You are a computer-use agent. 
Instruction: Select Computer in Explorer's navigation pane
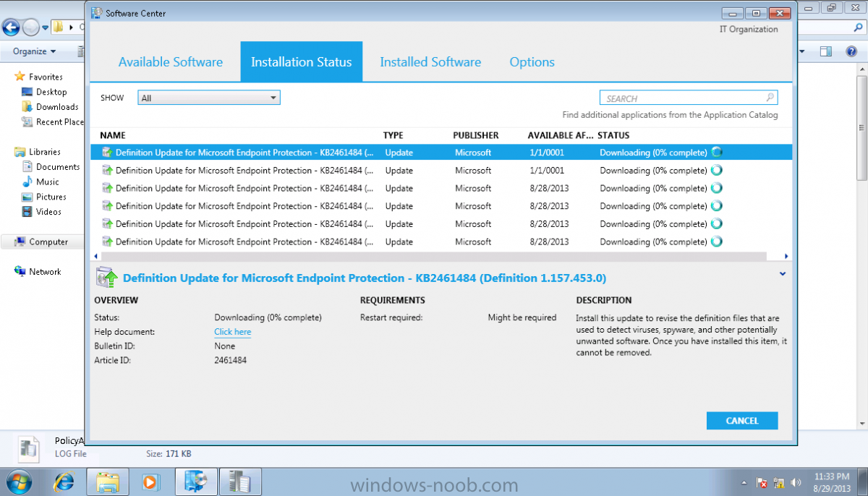[x=48, y=242]
